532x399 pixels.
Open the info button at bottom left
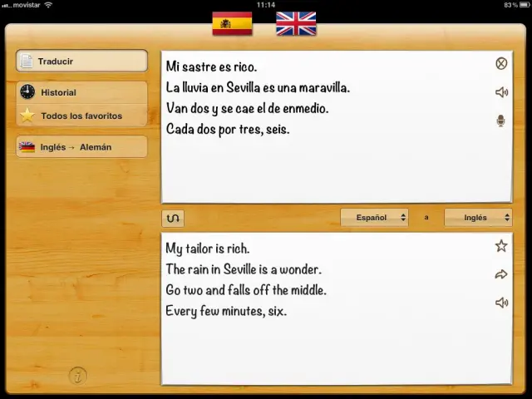pos(77,376)
